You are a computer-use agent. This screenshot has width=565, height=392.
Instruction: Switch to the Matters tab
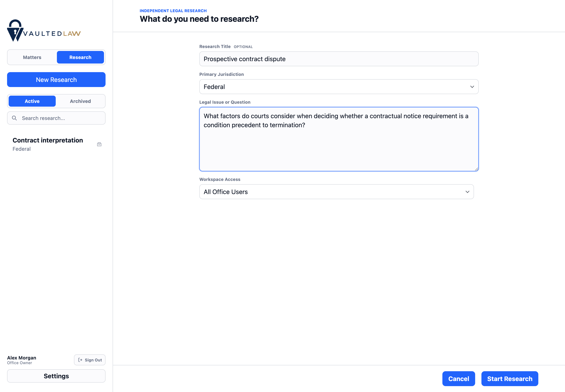pyautogui.click(x=32, y=57)
